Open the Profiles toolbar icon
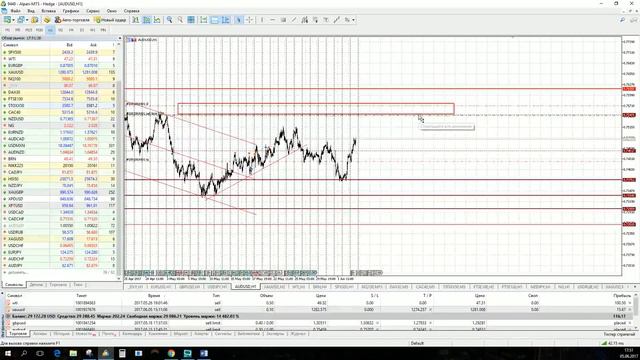Screen dimensions: 640x360 (20, 20)
